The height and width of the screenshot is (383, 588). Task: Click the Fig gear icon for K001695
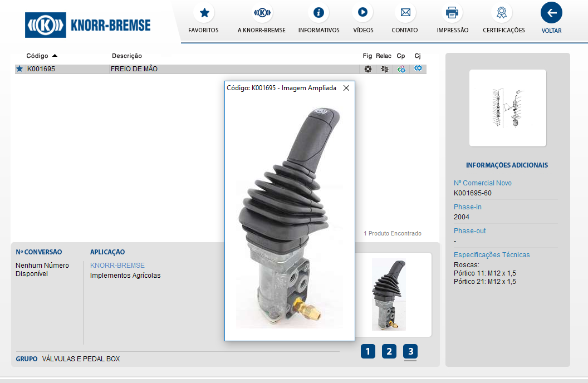click(367, 69)
